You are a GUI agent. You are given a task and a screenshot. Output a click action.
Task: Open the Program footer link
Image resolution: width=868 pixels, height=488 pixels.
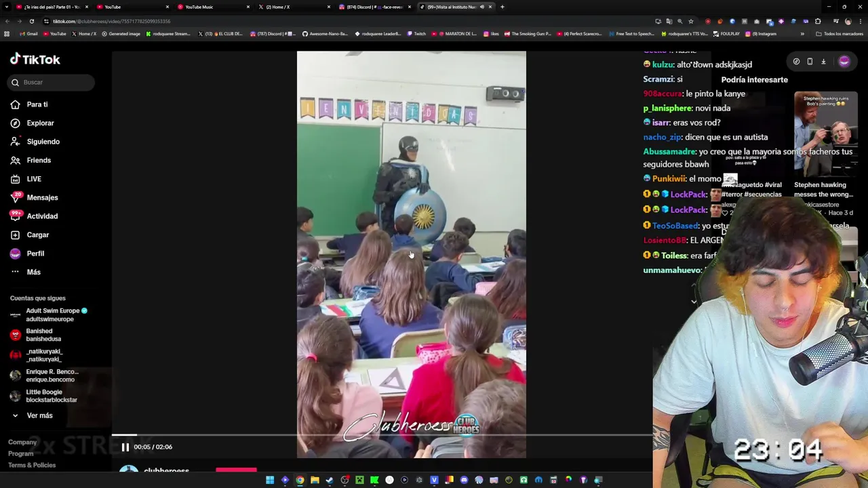pyautogui.click(x=20, y=453)
